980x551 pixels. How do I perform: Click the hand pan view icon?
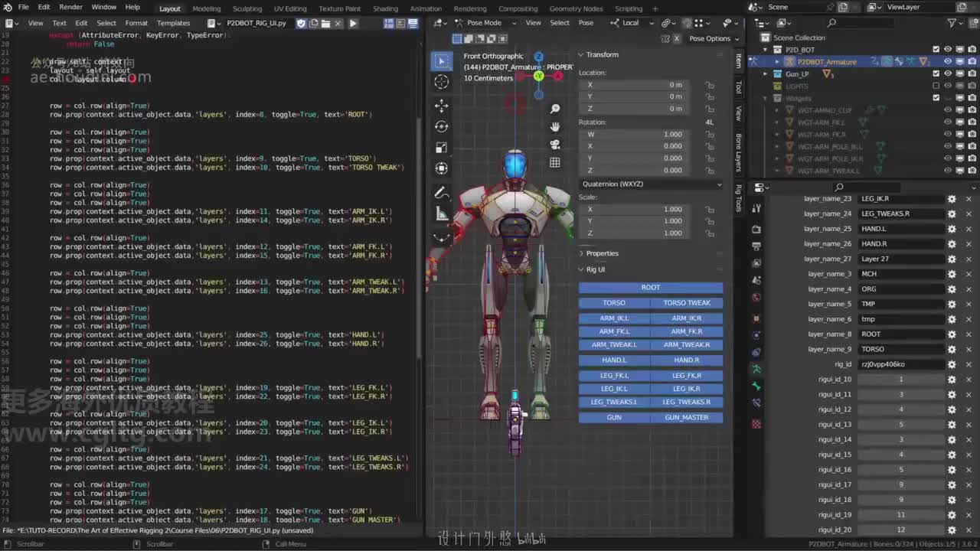(555, 126)
